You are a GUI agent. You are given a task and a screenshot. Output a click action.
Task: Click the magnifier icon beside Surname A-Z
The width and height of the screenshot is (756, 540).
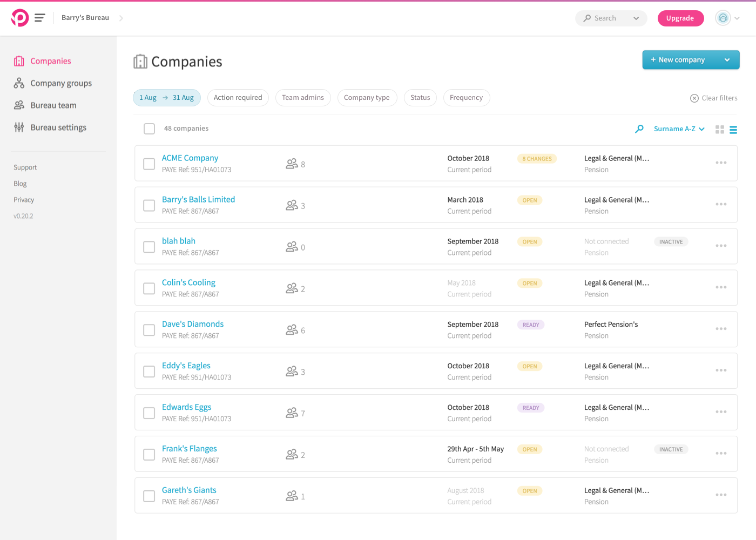tap(639, 129)
